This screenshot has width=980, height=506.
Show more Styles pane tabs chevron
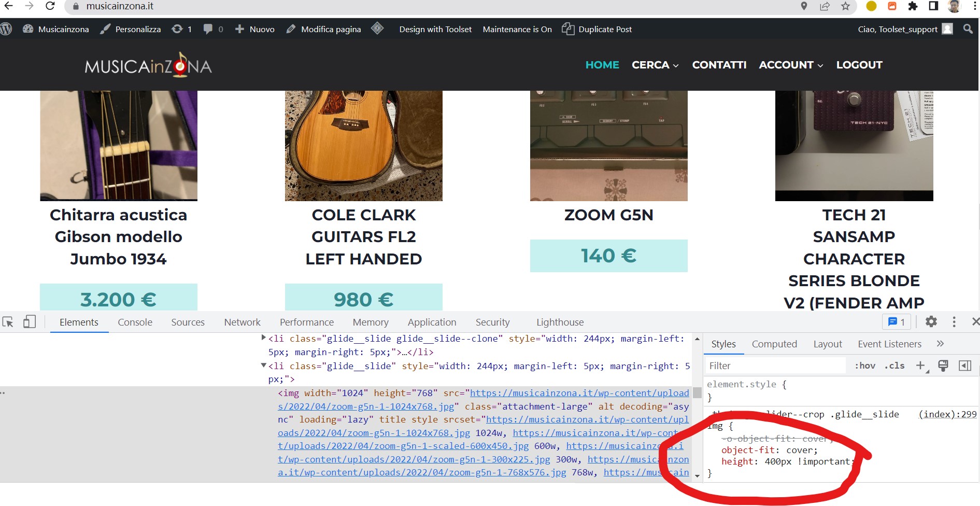coord(941,344)
